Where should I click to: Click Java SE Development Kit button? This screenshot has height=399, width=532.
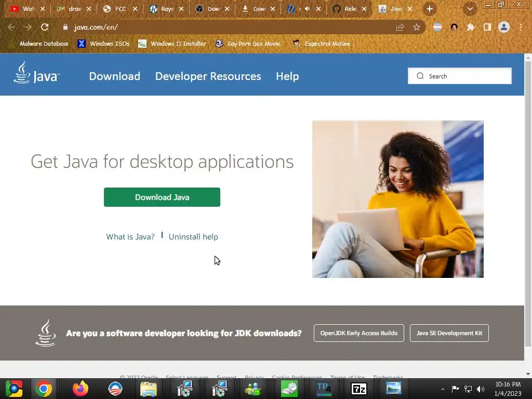(x=449, y=333)
